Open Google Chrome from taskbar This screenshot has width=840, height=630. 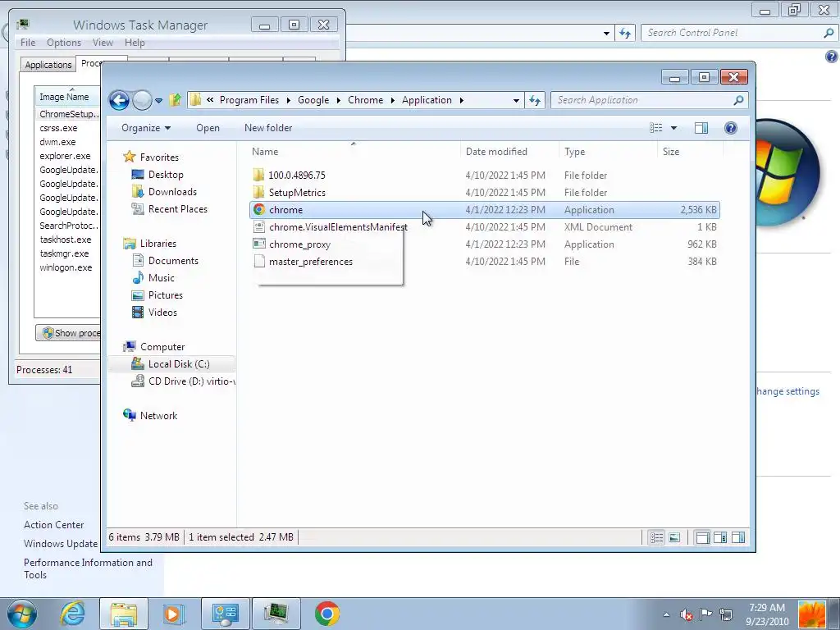point(326,614)
